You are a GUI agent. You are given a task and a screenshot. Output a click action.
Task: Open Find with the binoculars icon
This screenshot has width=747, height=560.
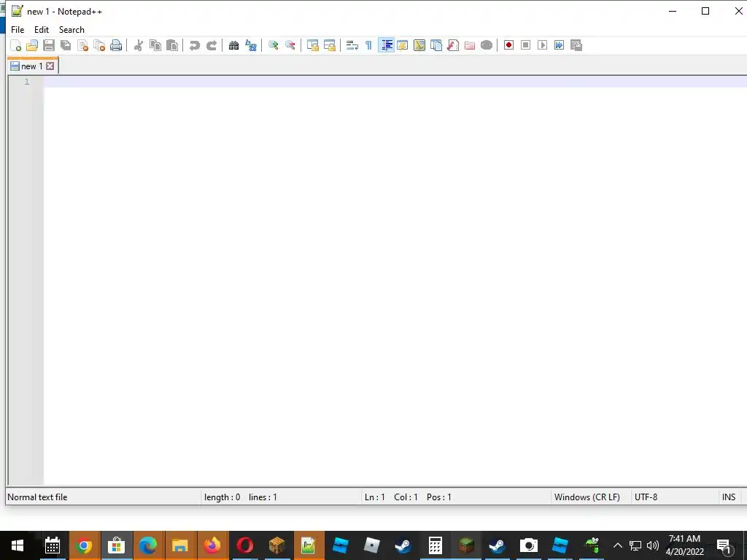pos(233,45)
